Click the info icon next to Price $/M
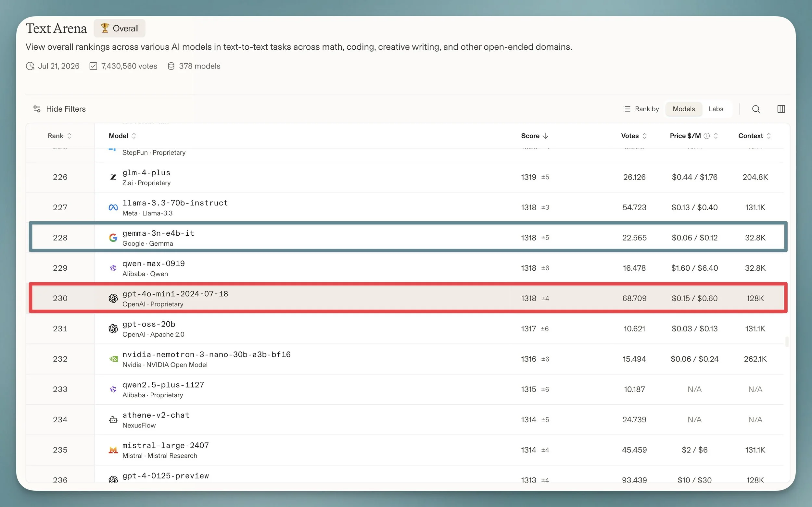 [707, 136]
